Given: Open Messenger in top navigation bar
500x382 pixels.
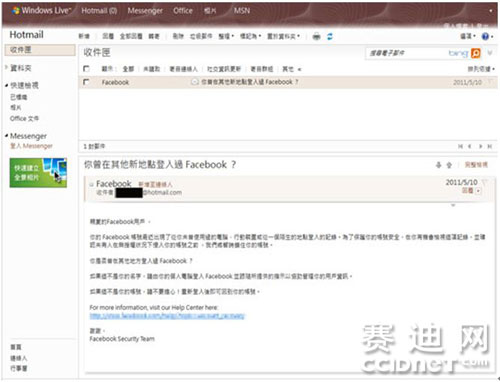Looking at the screenshot, I should (145, 11).
